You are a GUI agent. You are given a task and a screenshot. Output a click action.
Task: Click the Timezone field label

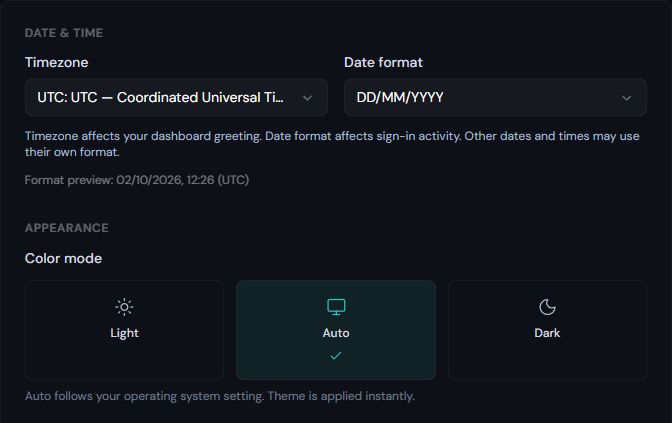coord(57,63)
